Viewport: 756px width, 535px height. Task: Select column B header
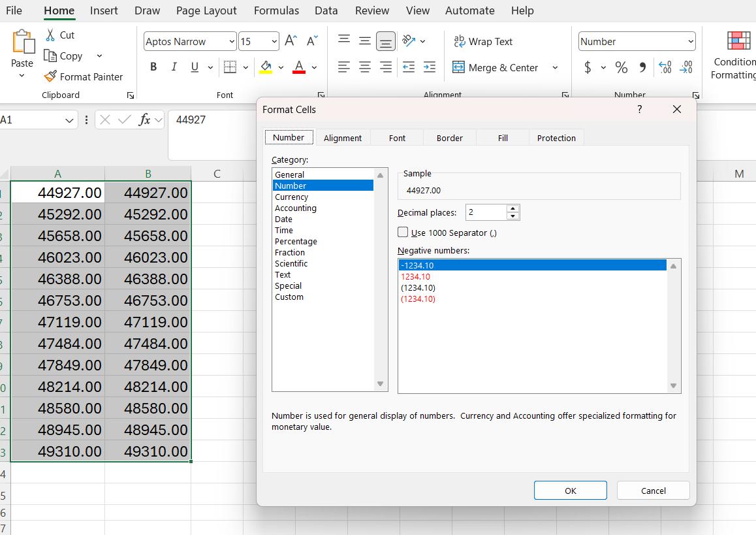(x=148, y=174)
